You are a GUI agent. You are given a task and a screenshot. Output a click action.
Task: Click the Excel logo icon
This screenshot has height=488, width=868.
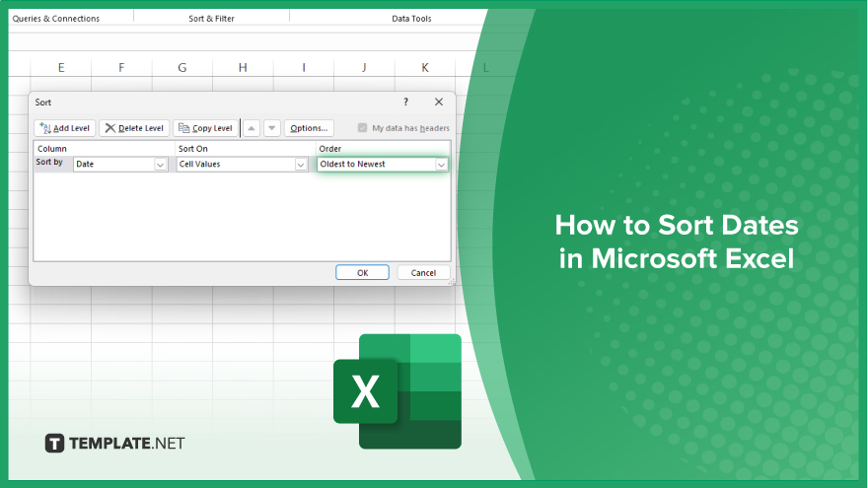coord(398,391)
